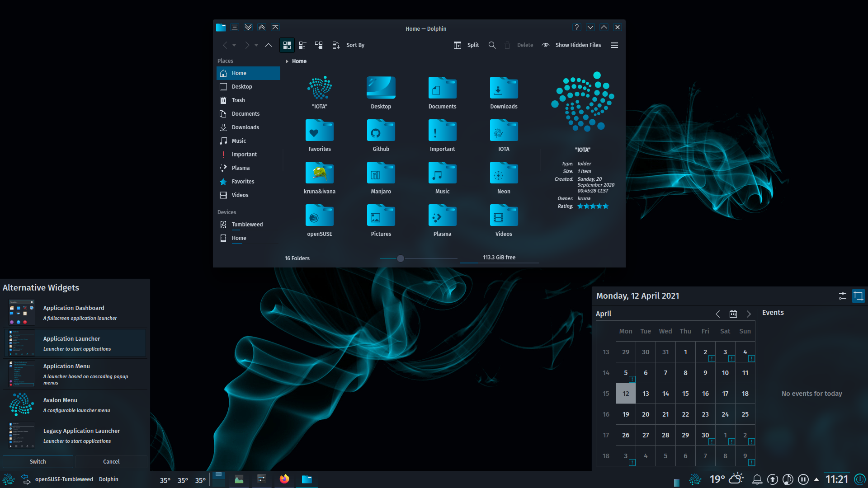Open the Pictures folder
Image resolution: width=868 pixels, height=488 pixels.
click(x=381, y=216)
